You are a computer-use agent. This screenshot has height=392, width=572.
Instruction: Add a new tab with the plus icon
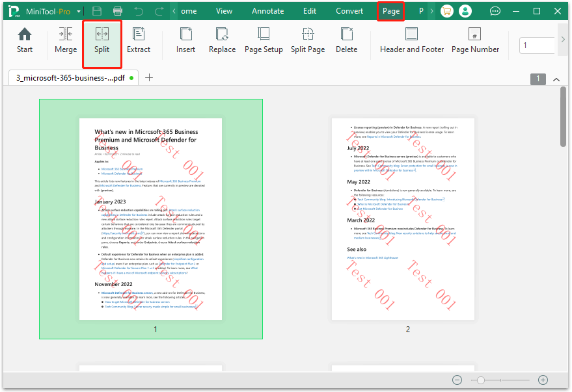click(x=149, y=77)
